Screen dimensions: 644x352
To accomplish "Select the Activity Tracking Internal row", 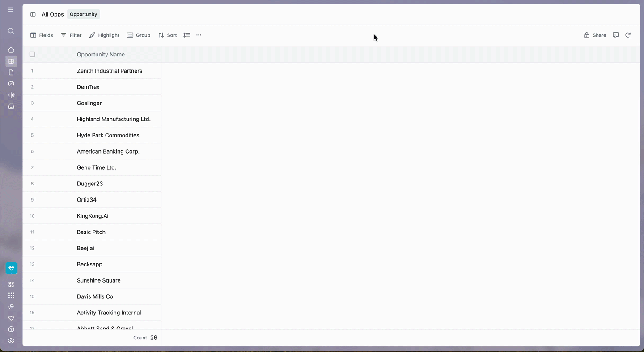I will coord(92,313).
